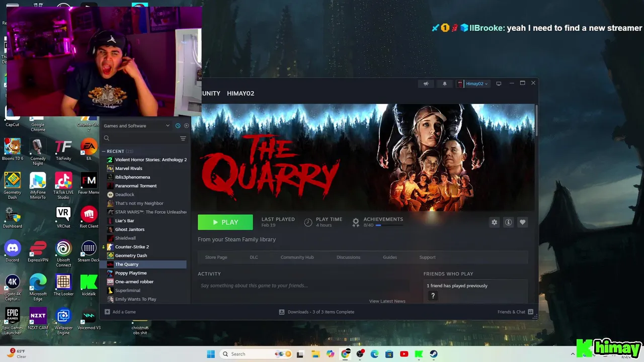Select Counter-Strike 2 in the library list
Viewport: 644px width, 362px height.
pos(146,247)
